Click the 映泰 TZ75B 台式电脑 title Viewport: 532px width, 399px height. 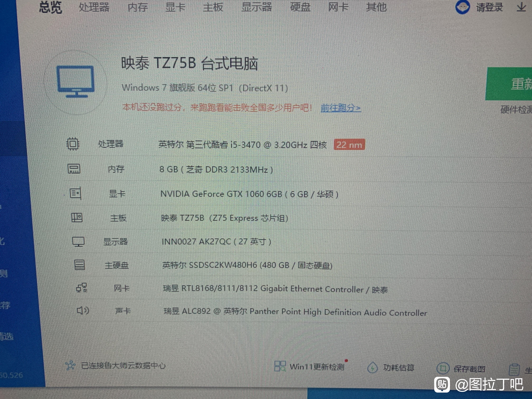tap(189, 63)
